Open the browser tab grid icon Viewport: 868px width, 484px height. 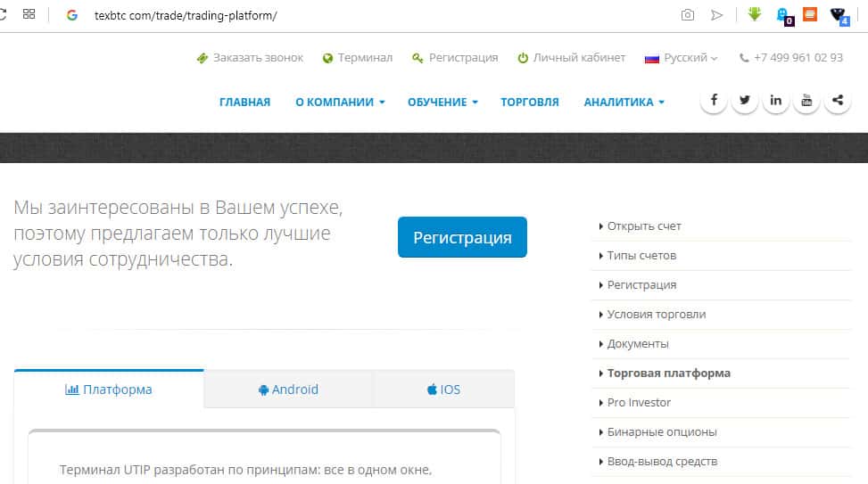point(29,14)
